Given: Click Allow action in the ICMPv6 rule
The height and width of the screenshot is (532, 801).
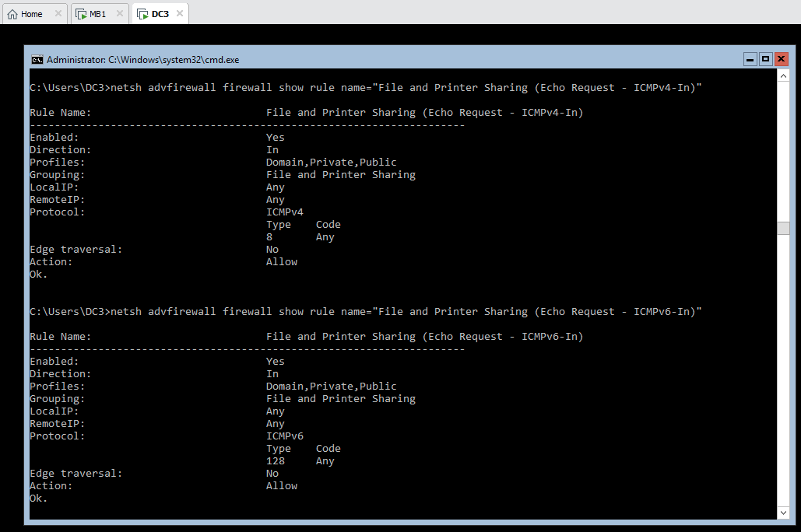Looking at the screenshot, I should tap(282, 486).
